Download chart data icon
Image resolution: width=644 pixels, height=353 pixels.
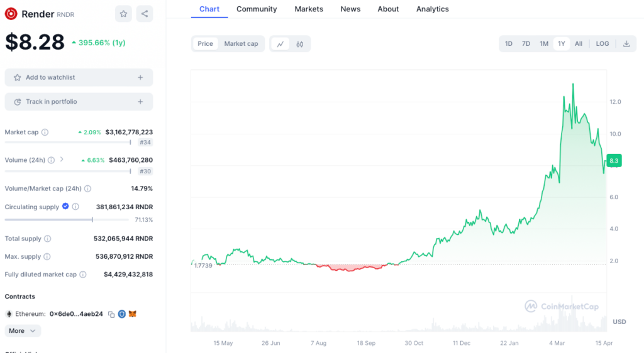click(x=626, y=44)
